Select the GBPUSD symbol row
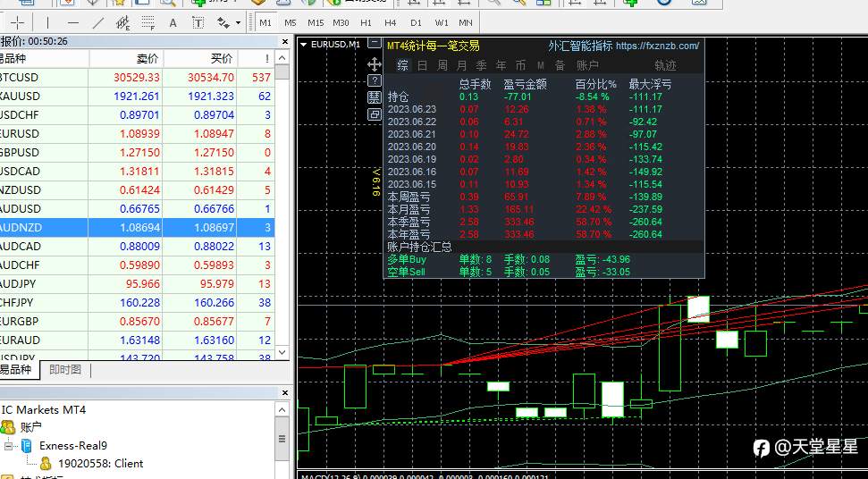Screen dimensions: 868x479 pyautogui.click(x=138, y=152)
